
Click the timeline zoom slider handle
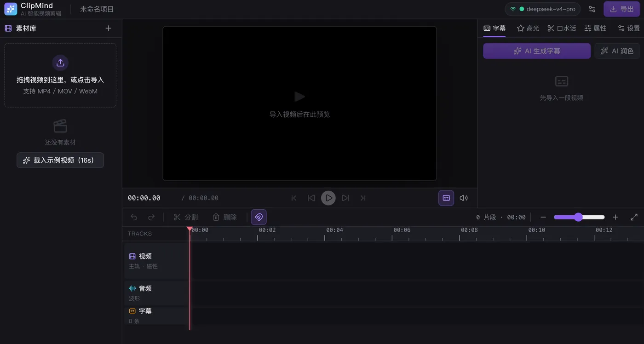(578, 217)
